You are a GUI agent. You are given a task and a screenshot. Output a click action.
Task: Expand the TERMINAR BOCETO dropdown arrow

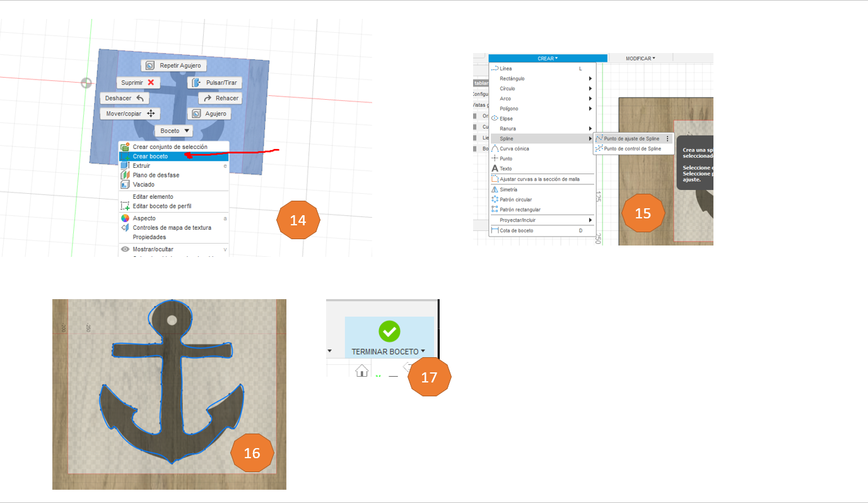point(423,352)
